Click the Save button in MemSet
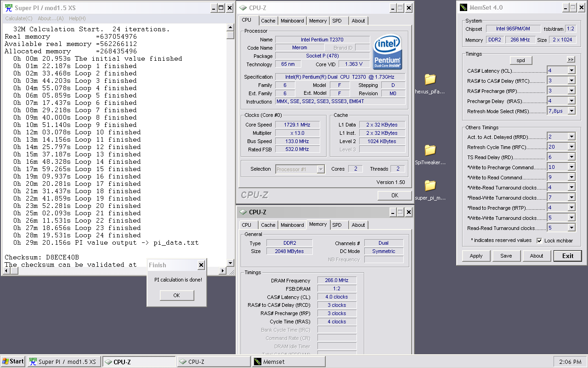The height and width of the screenshot is (368, 588). (506, 256)
